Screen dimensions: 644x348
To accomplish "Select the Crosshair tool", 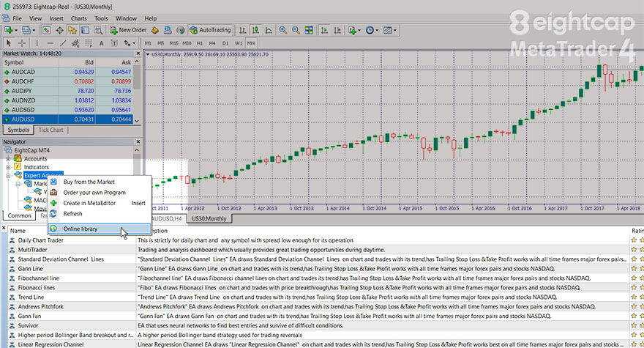I will 22,42.
